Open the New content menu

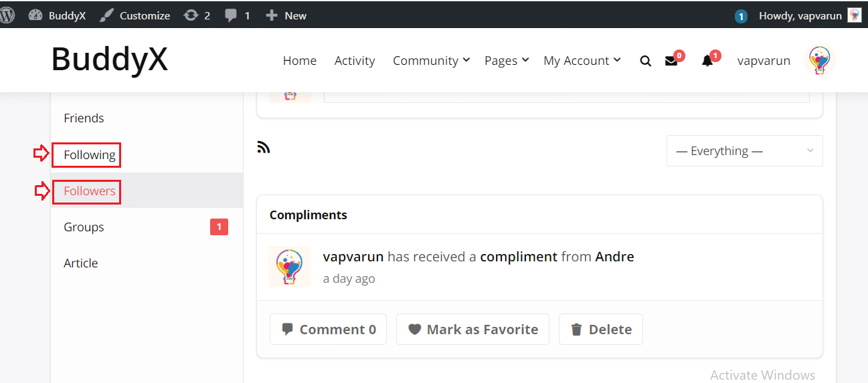click(x=286, y=15)
